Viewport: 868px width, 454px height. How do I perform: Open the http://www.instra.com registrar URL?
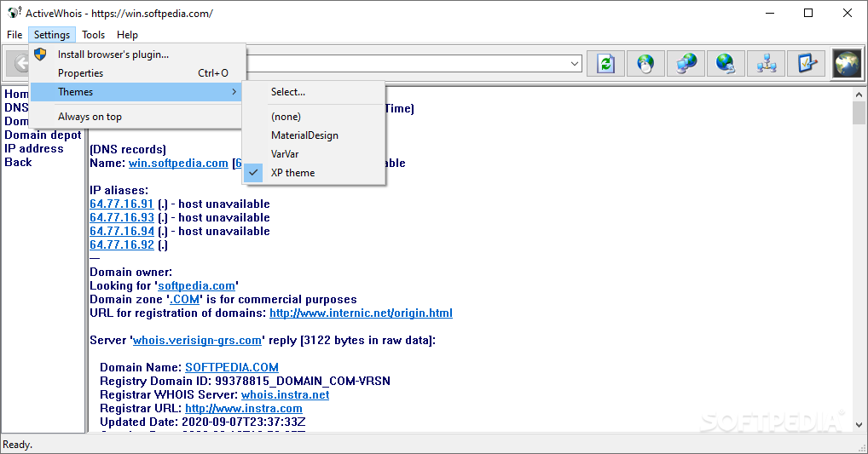244,409
